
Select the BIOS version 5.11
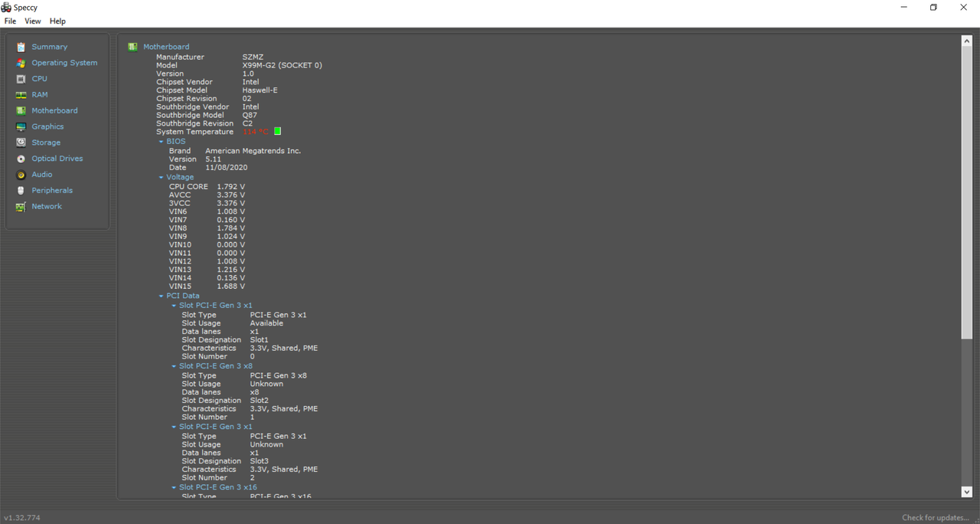[213, 159]
